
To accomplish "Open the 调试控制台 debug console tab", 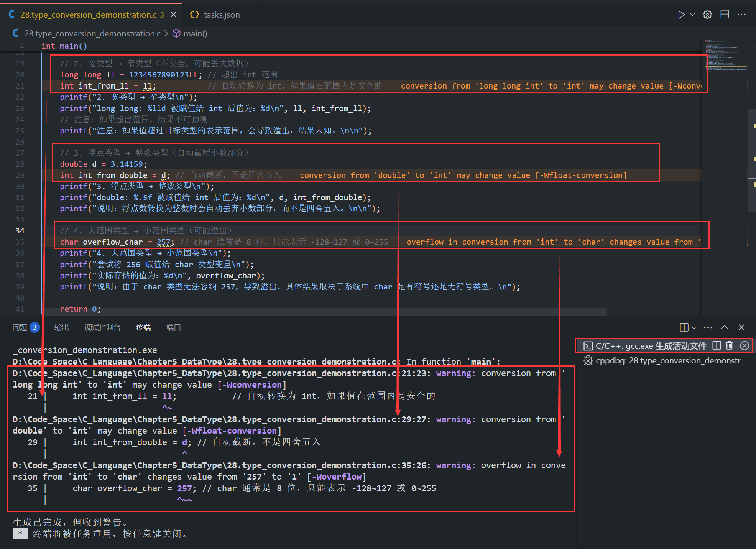I will click(102, 327).
